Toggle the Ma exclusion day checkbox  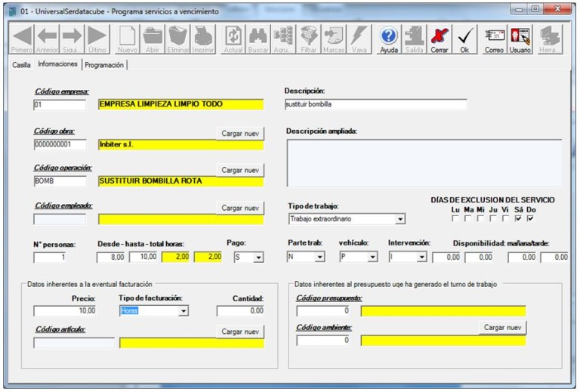coord(468,218)
